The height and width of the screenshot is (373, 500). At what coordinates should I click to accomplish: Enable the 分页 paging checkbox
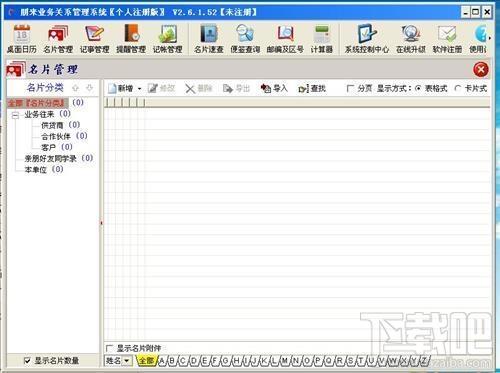coord(350,88)
